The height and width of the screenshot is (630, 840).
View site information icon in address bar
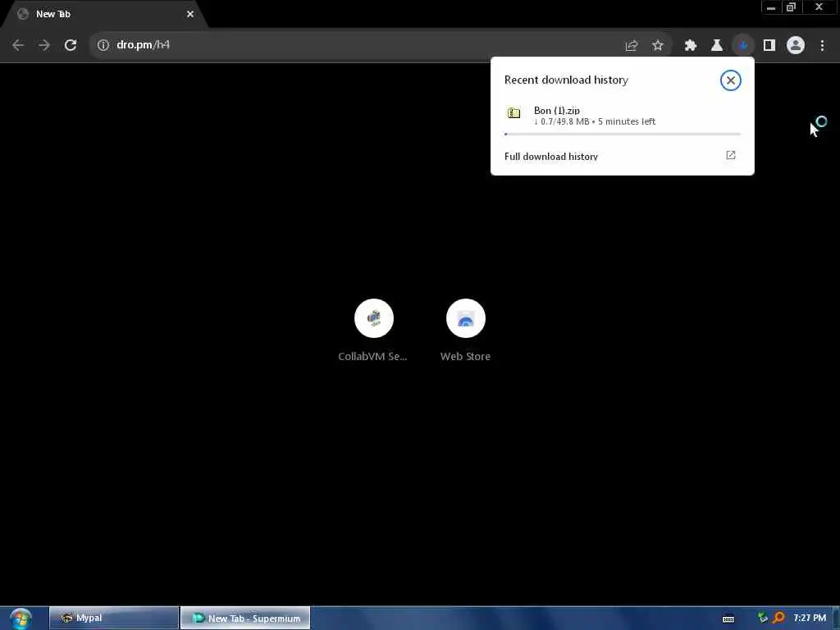[103, 45]
